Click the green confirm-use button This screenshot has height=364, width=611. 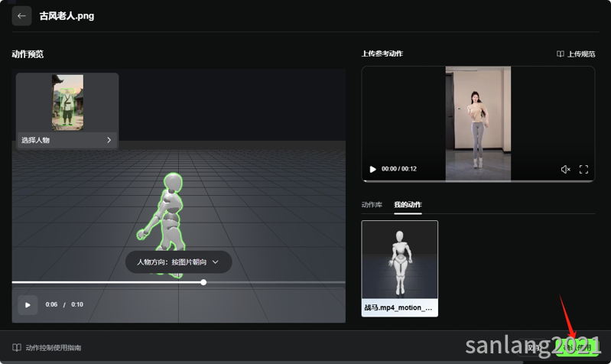577,347
